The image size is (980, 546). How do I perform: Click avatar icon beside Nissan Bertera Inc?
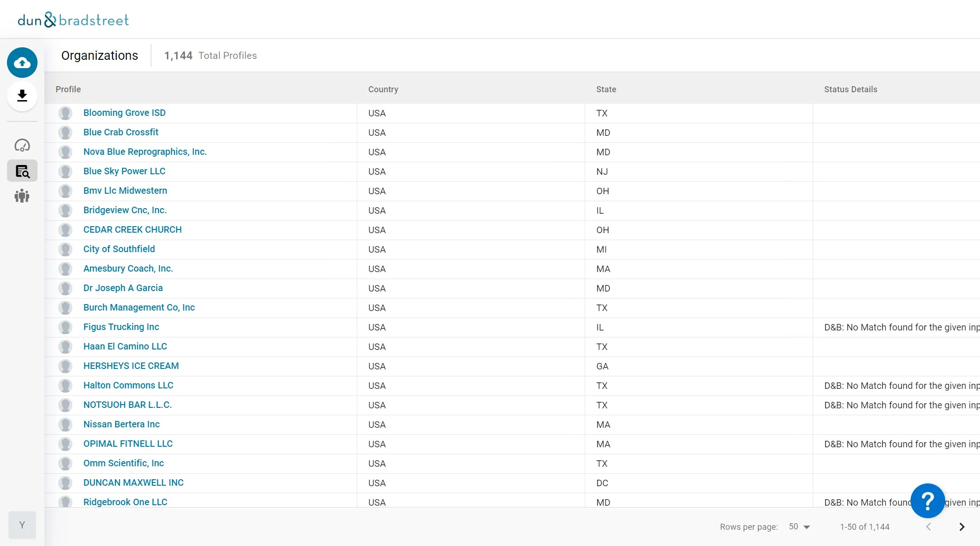pos(65,425)
